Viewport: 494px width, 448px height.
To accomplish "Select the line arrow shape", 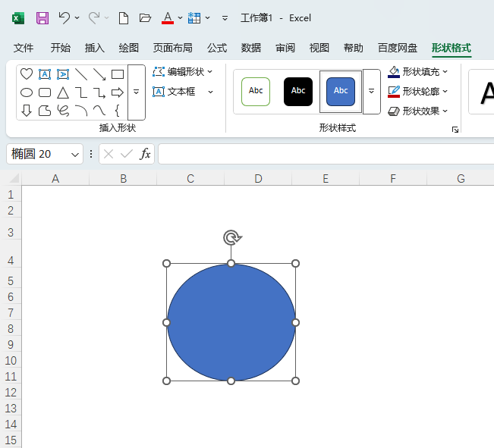I will (99, 74).
